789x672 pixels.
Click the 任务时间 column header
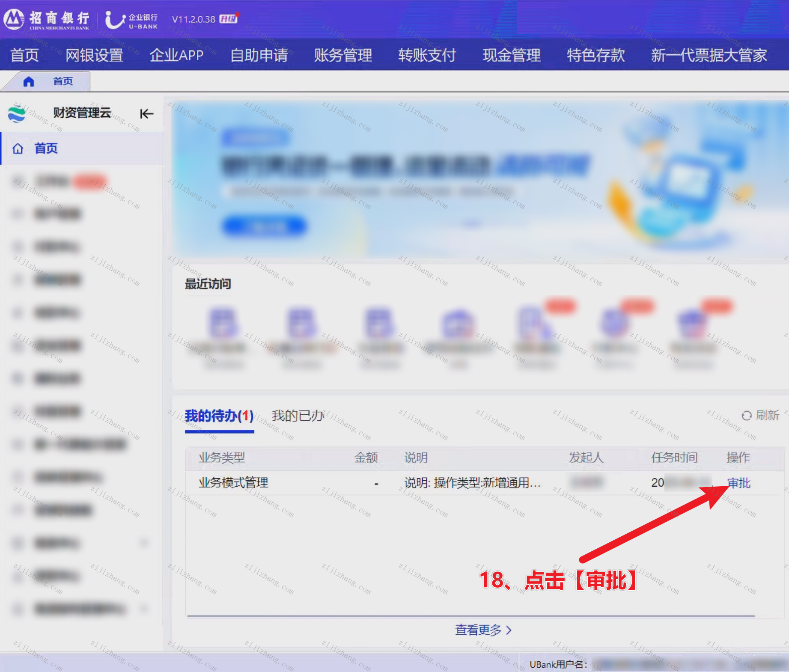click(x=674, y=458)
